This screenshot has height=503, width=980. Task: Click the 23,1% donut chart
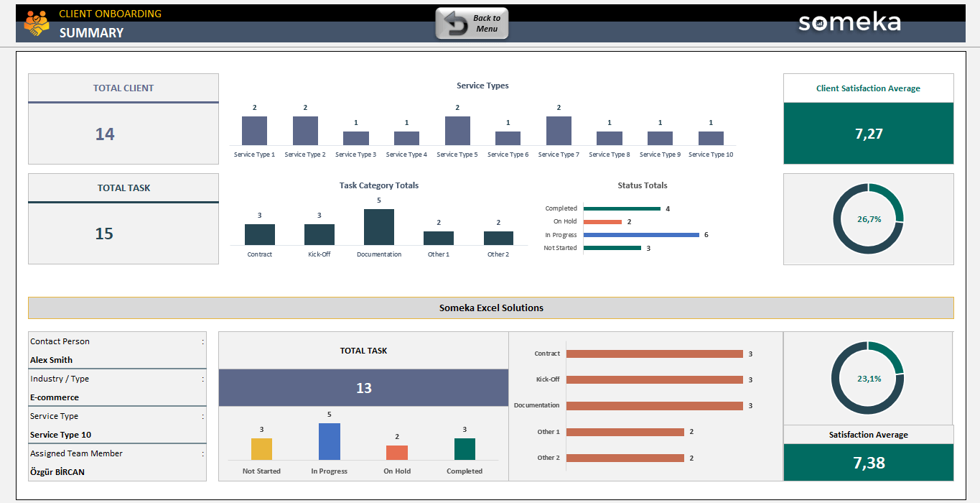pos(868,378)
